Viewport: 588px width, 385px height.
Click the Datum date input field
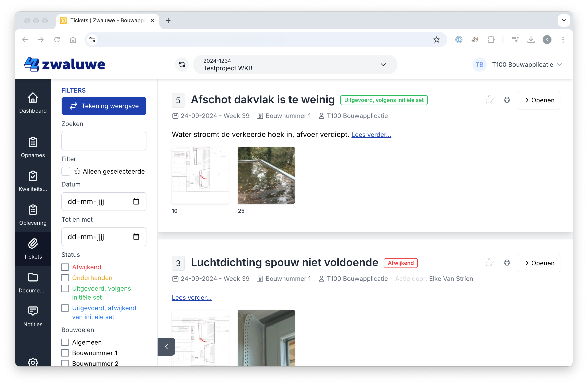pos(104,202)
